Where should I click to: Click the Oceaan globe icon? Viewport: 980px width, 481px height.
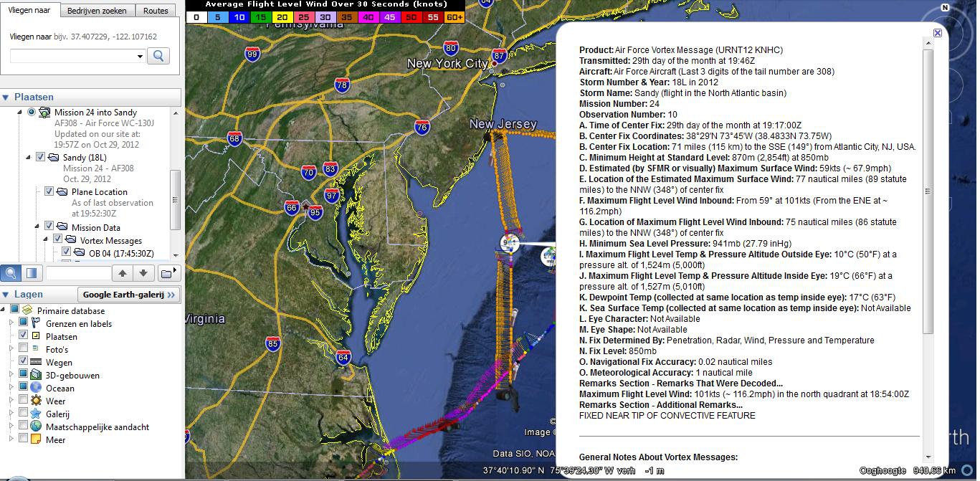click(x=36, y=388)
